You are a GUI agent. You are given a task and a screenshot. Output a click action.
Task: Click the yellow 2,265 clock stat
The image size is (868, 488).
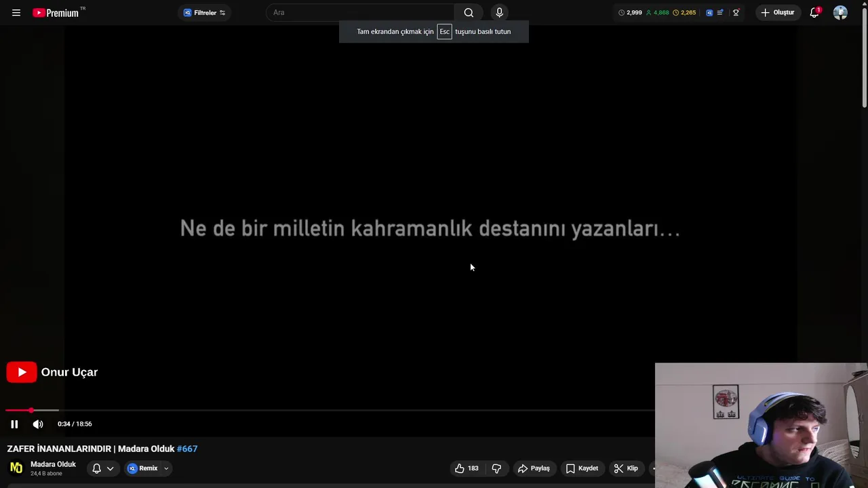(x=684, y=12)
